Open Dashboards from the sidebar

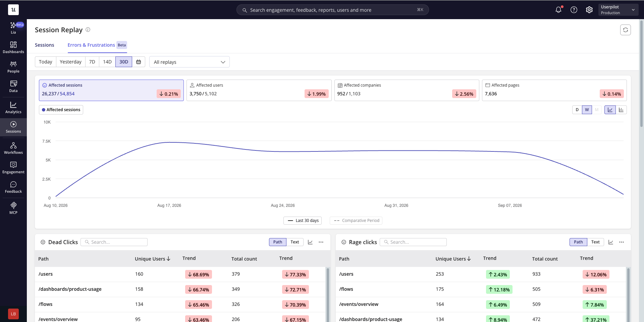pos(13,47)
